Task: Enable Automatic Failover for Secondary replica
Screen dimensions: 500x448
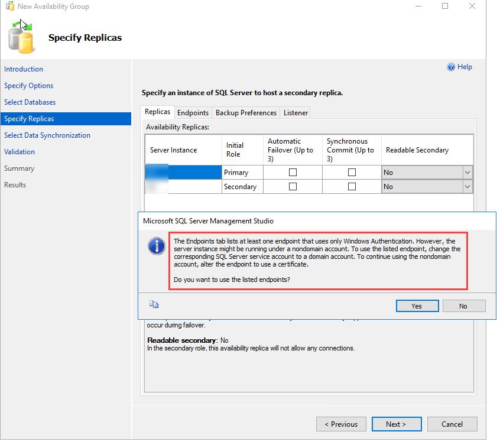Action: (x=293, y=186)
